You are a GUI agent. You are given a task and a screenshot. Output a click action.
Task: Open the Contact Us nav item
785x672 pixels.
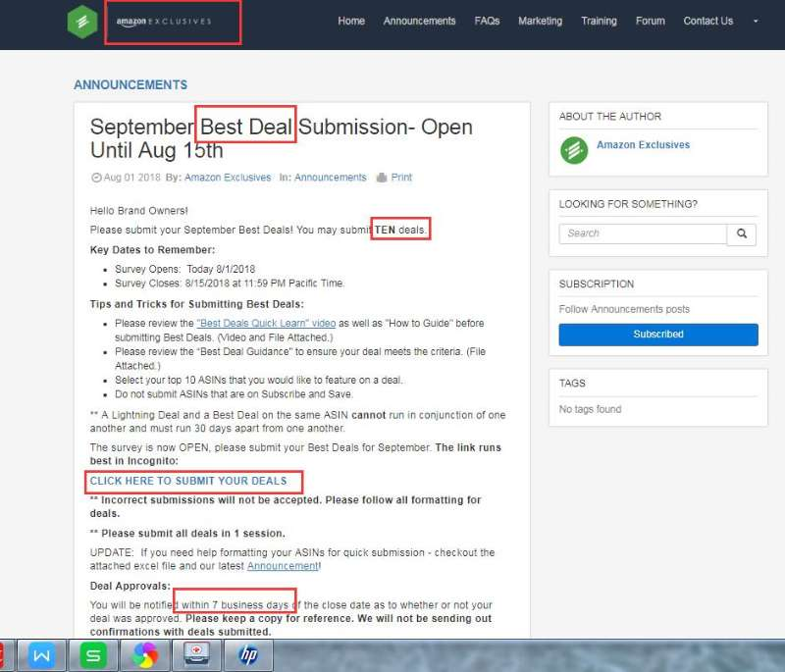[707, 21]
